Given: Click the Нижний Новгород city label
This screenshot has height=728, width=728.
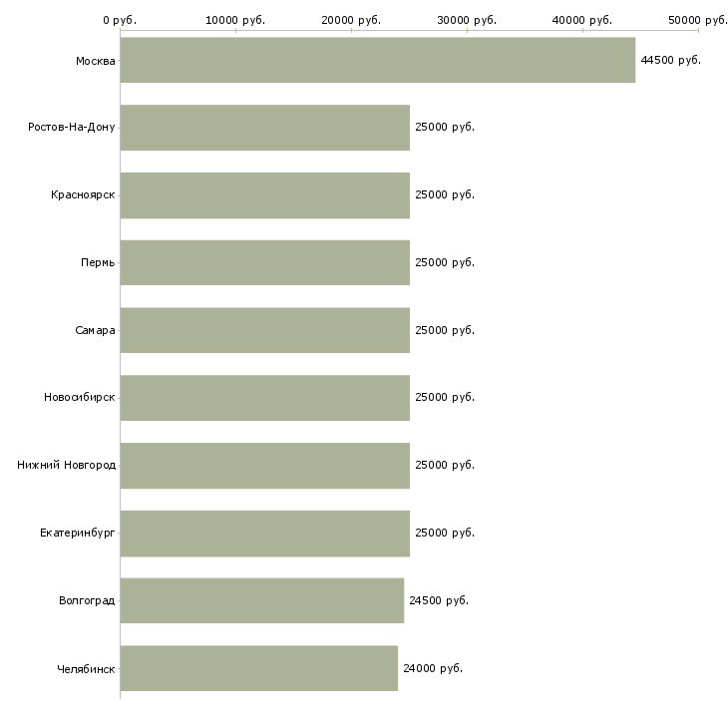Looking at the screenshot, I should [66, 466].
